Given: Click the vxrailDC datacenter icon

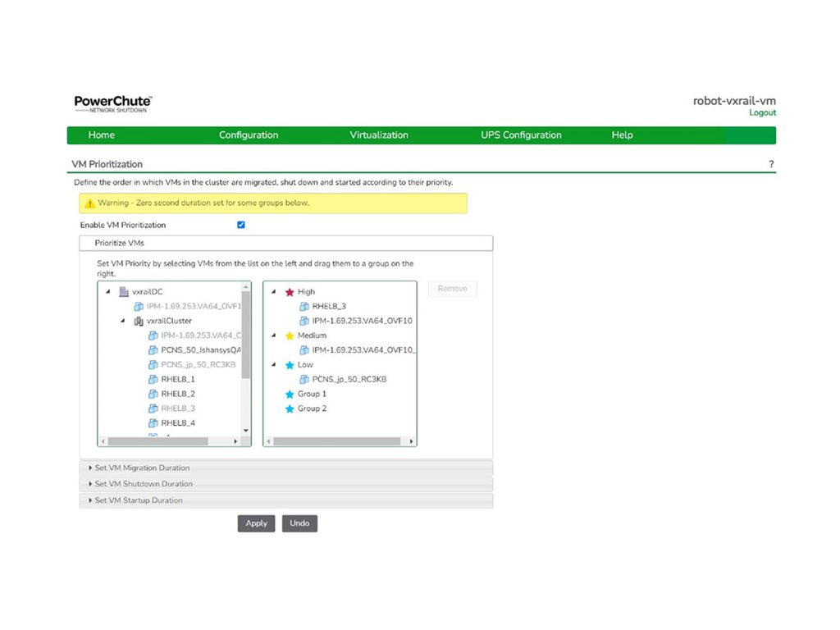Looking at the screenshot, I should pos(124,292).
